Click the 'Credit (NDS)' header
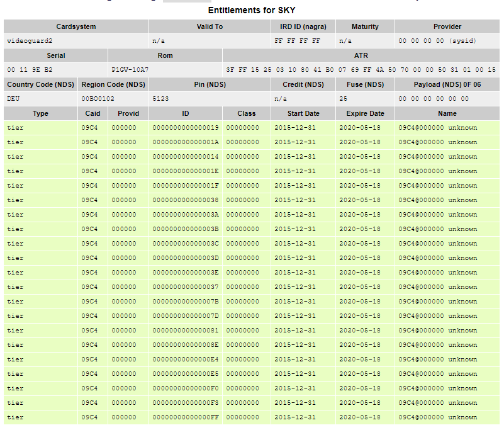 pos(303,84)
